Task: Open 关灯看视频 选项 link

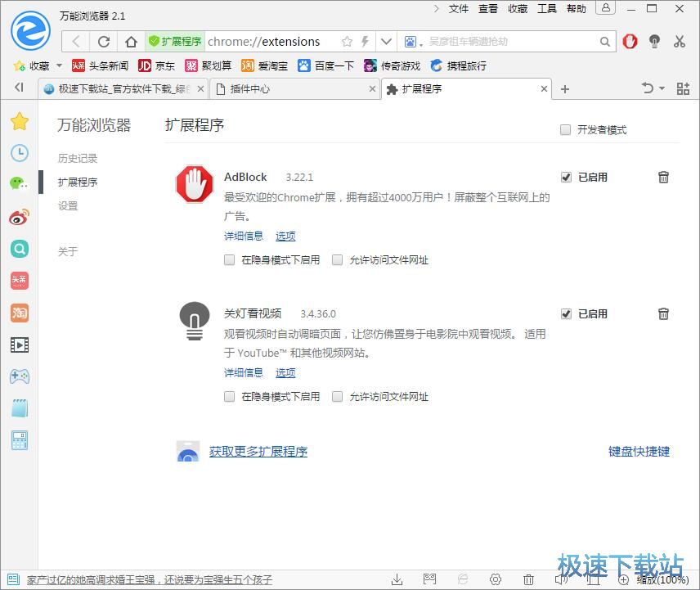Action: [x=285, y=372]
